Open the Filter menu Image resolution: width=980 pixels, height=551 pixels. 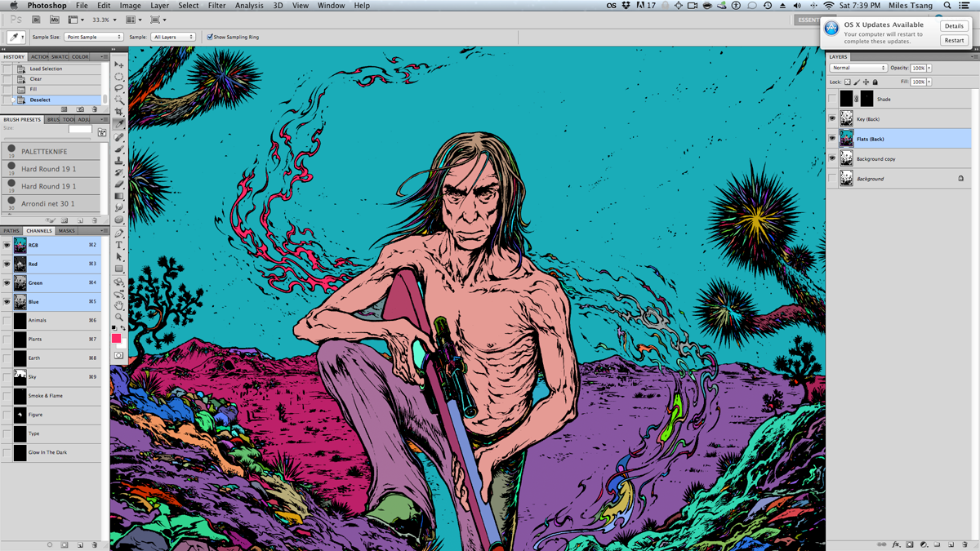tap(216, 6)
